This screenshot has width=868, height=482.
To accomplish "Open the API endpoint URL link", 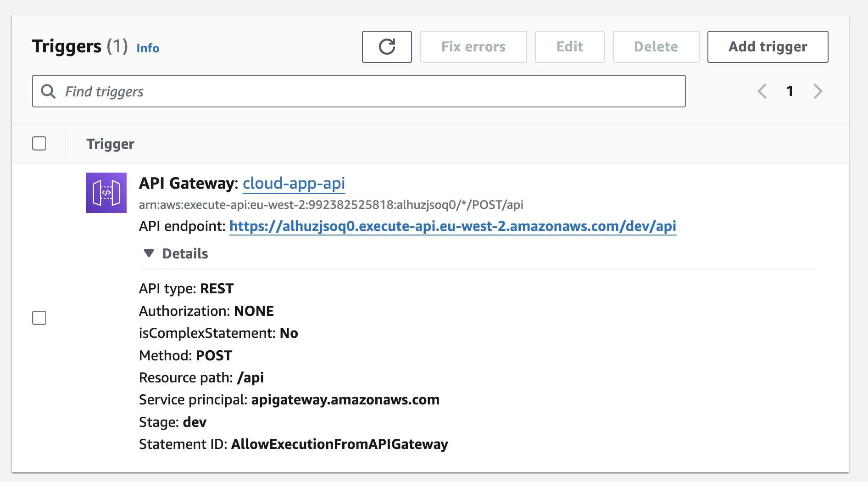I will [x=453, y=226].
